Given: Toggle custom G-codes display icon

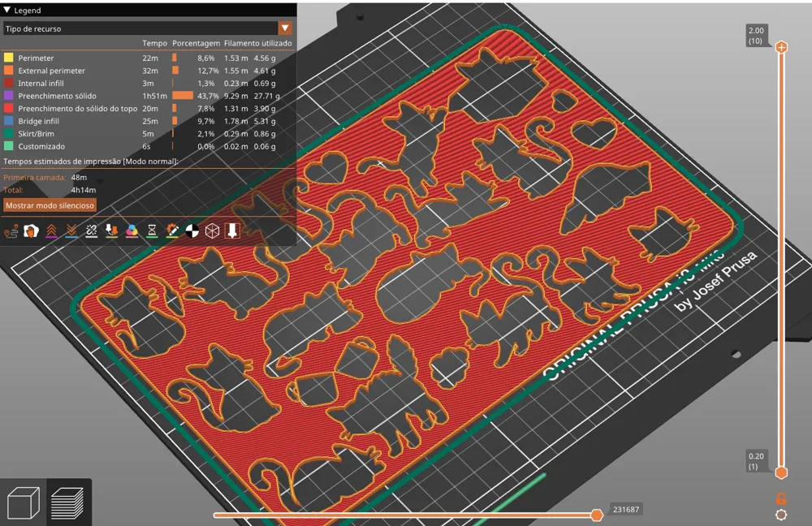Looking at the screenshot, I should pos(172,231).
